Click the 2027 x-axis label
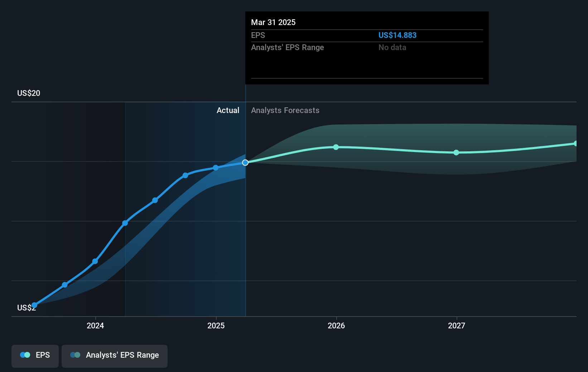This screenshot has height=372, width=588. click(457, 325)
